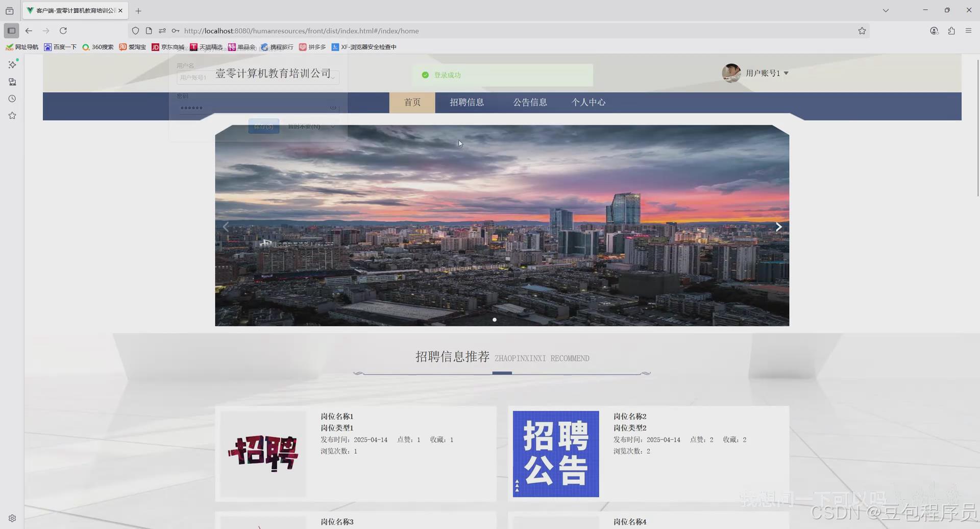The width and height of the screenshot is (980, 529).
Task: Click the page vertical scrollbar
Action: point(978,128)
